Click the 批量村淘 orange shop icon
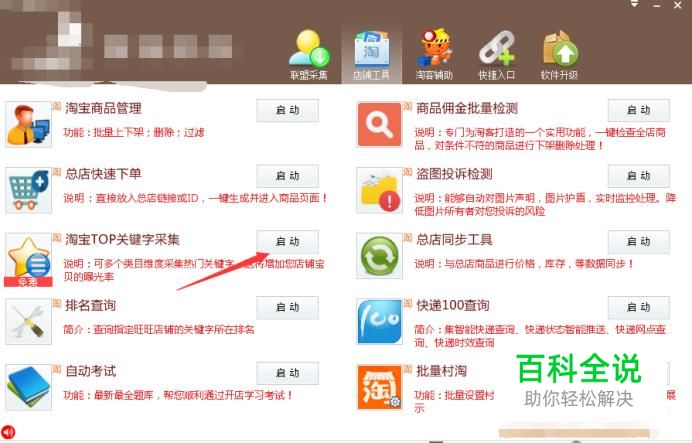The width and height of the screenshot is (692, 443). [x=380, y=387]
